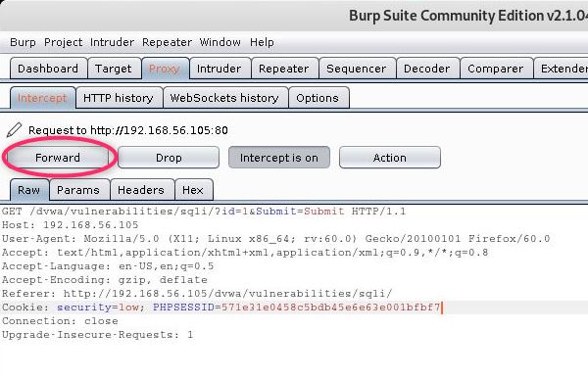This screenshot has width=588, height=379.
Task: Open the Comparer tab
Action: pyautogui.click(x=496, y=69)
